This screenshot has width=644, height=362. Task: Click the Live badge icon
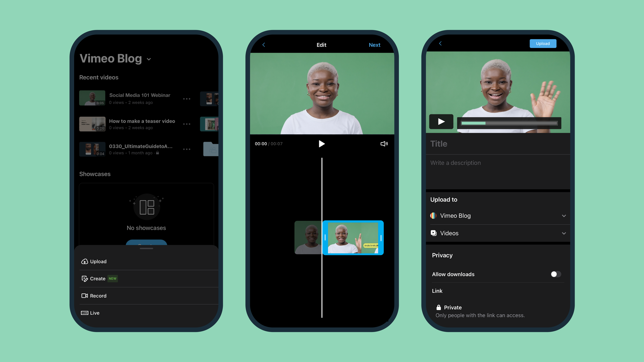85,313
